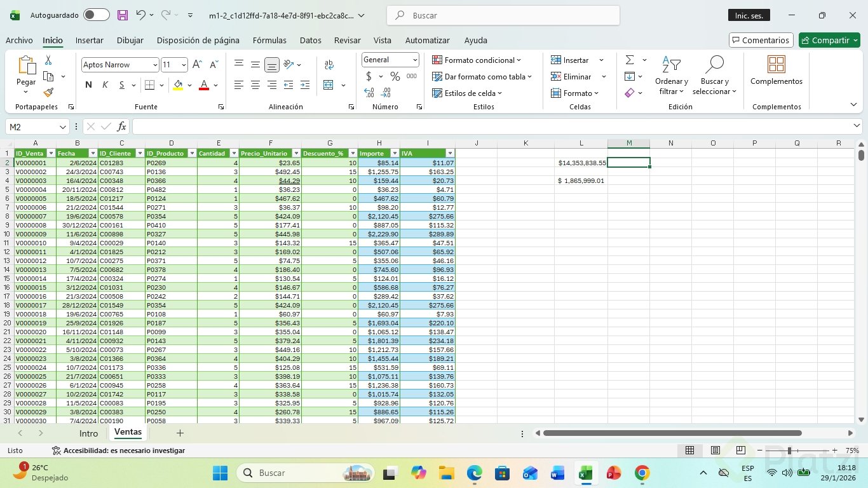Apply bold formatting with N button
This screenshot has width=868, height=488.
click(x=88, y=85)
